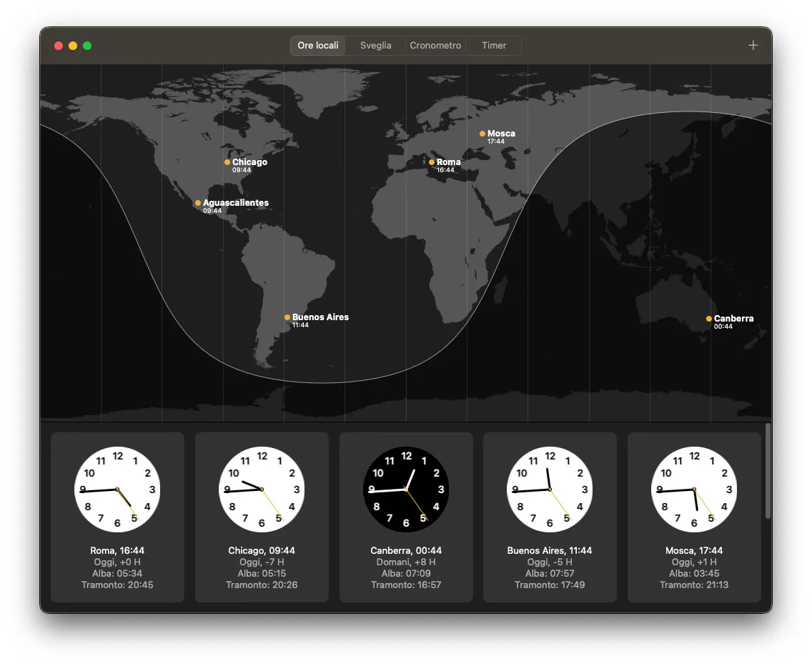The width and height of the screenshot is (812, 666).
Task: Click the Chicago clock card
Action: point(262,518)
